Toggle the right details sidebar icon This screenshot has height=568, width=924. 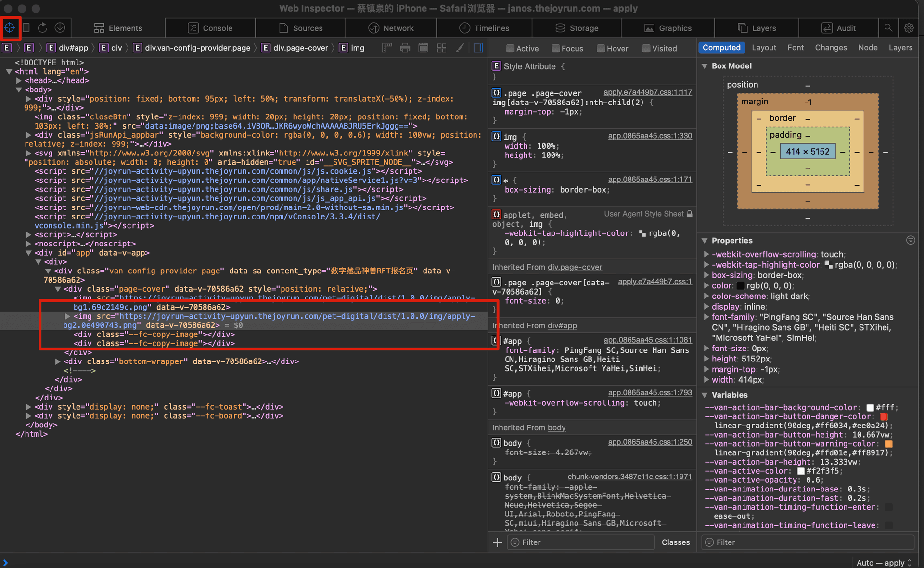[x=478, y=48]
